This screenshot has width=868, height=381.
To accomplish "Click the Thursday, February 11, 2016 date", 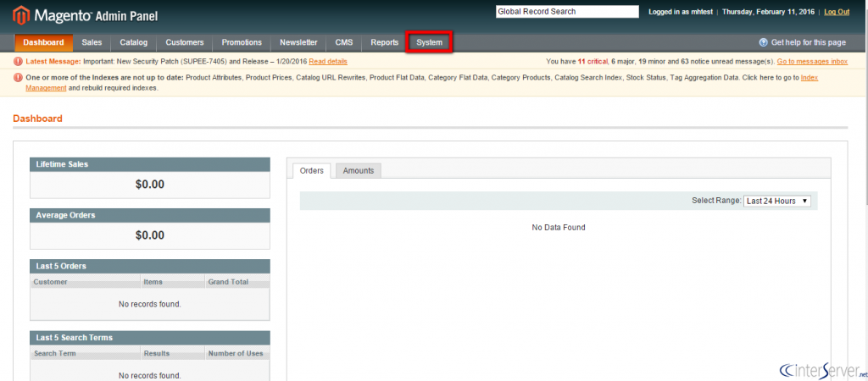I will point(768,12).
